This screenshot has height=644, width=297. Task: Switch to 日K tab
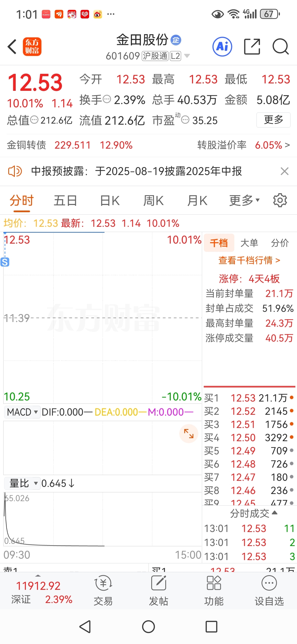point(110,200)
